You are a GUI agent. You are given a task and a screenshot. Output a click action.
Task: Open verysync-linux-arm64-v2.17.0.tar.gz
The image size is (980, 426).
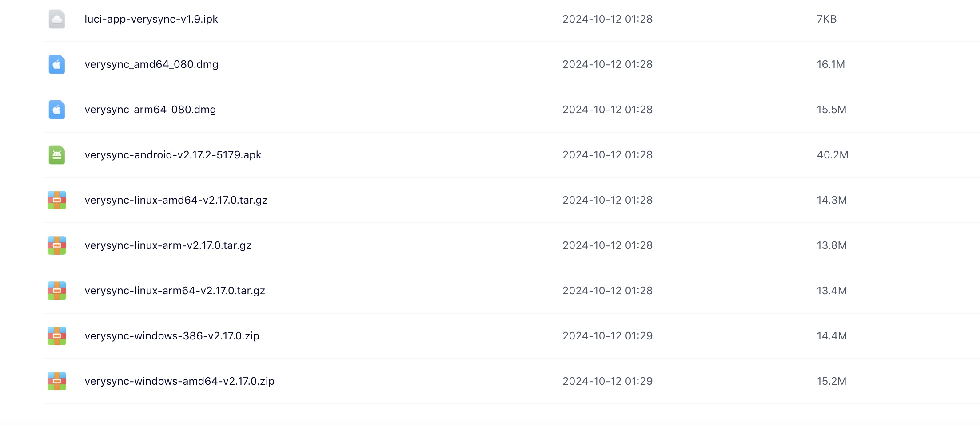[x=175, y=291]
